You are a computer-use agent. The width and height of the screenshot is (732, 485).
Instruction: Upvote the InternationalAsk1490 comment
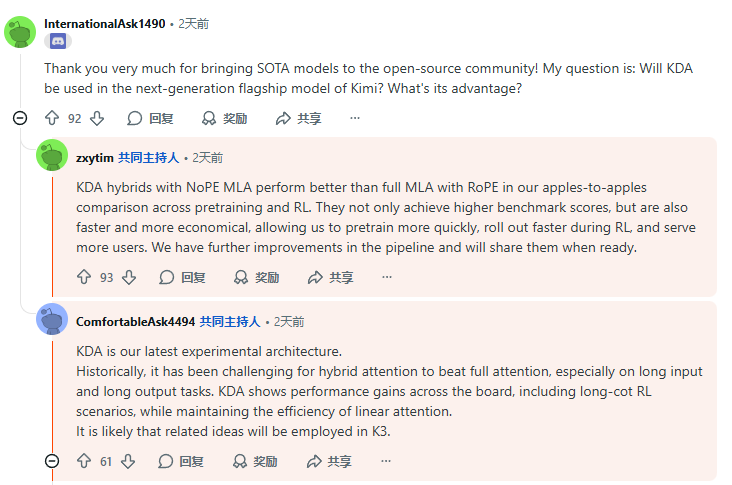click(52, 118)
